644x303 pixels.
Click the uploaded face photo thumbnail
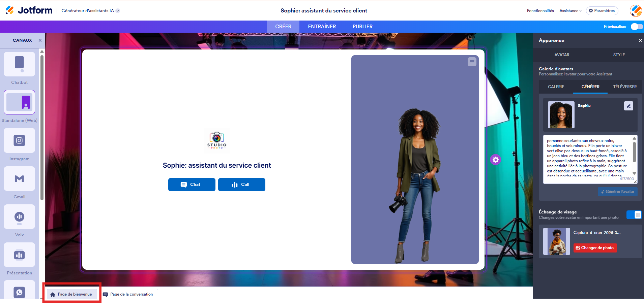pos(556,241)
